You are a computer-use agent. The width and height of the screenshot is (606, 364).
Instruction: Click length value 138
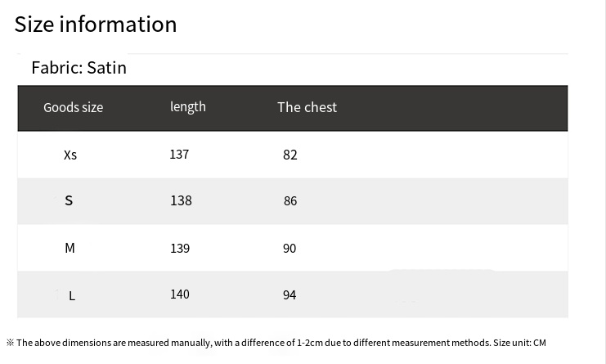coord(181,200)
